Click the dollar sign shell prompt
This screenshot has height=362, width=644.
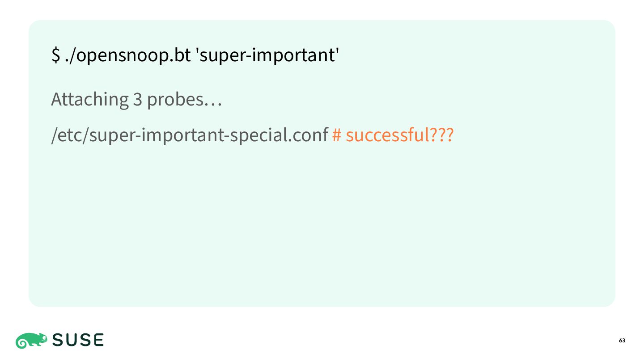pos(56,55)
